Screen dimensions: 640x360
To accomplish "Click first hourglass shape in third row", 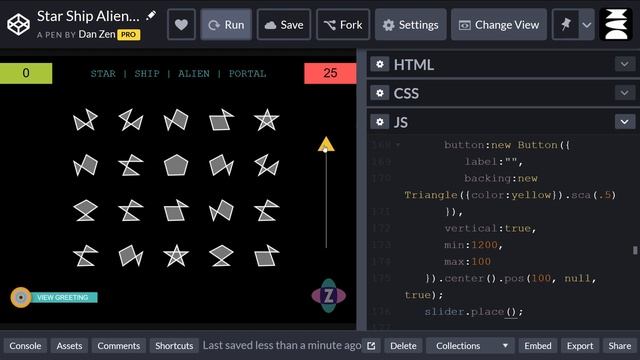I will pos(85,211).
